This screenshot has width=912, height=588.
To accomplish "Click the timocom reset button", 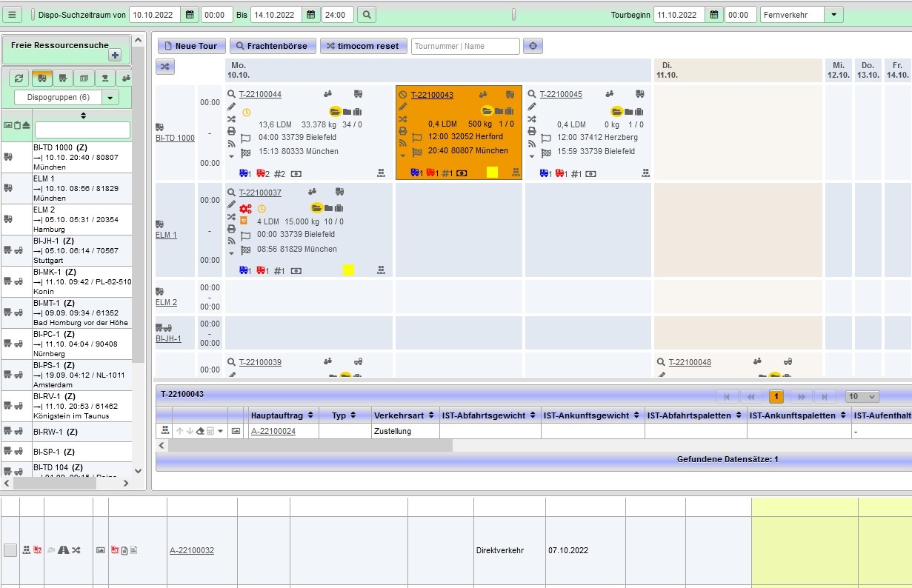I will [363, 46].
